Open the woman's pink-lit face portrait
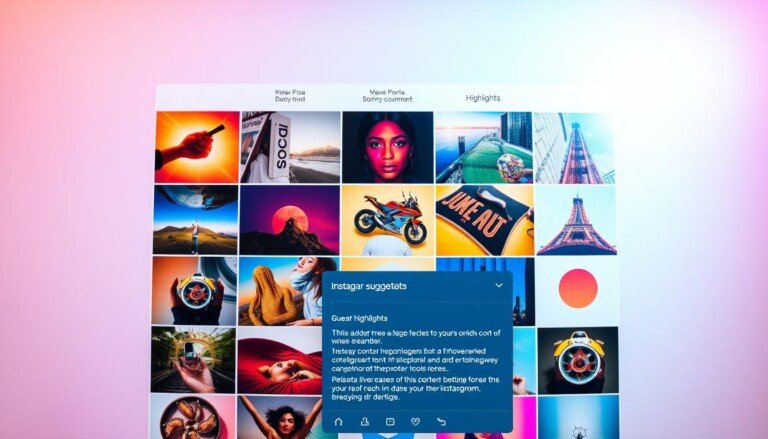 point(387,147)
